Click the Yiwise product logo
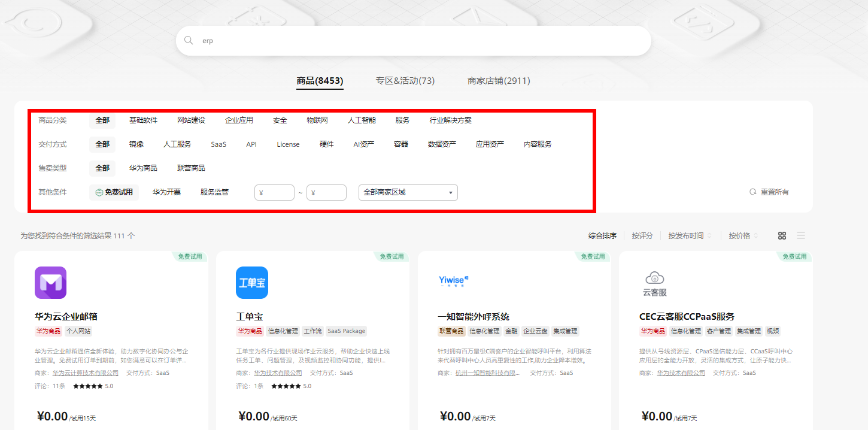868x430 pixels. click(x=453, y=280)
